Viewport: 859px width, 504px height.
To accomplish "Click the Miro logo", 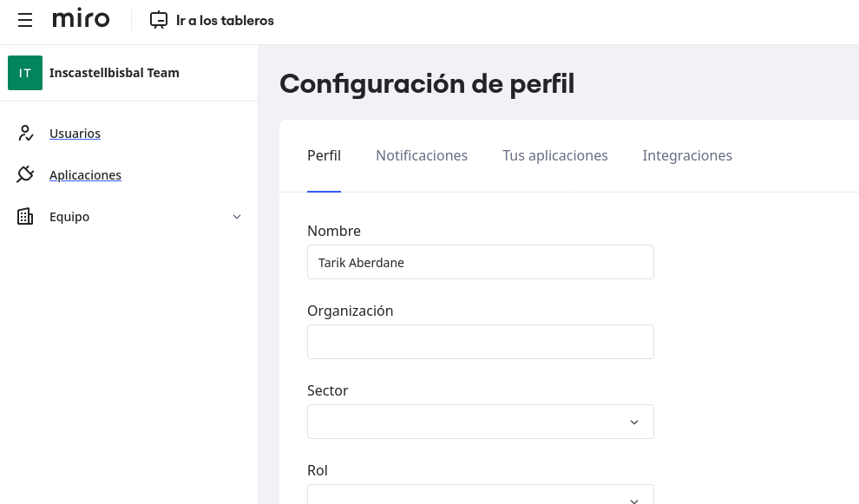I will click(x=81, y=19).
